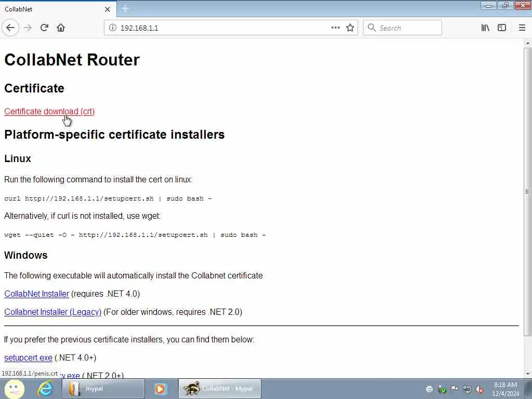The image size is (532, 399).
Task: Select the wget --quiet command text
Action: click(135, 235)
